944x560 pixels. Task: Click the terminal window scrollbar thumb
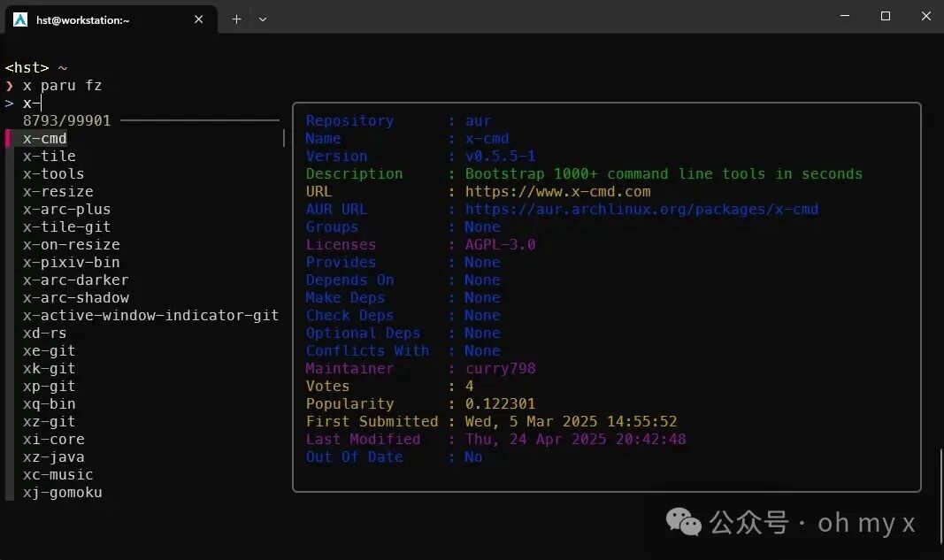[941, 497]
